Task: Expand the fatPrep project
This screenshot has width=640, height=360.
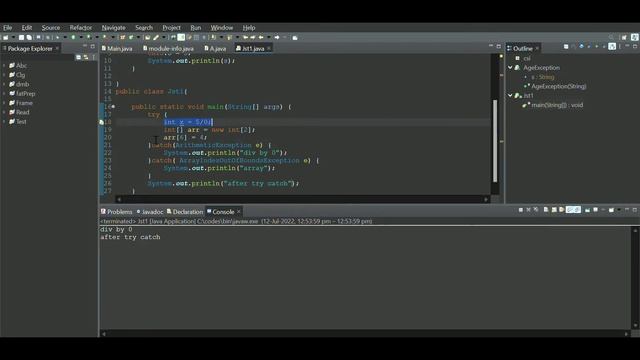Action: click(4, 93)
